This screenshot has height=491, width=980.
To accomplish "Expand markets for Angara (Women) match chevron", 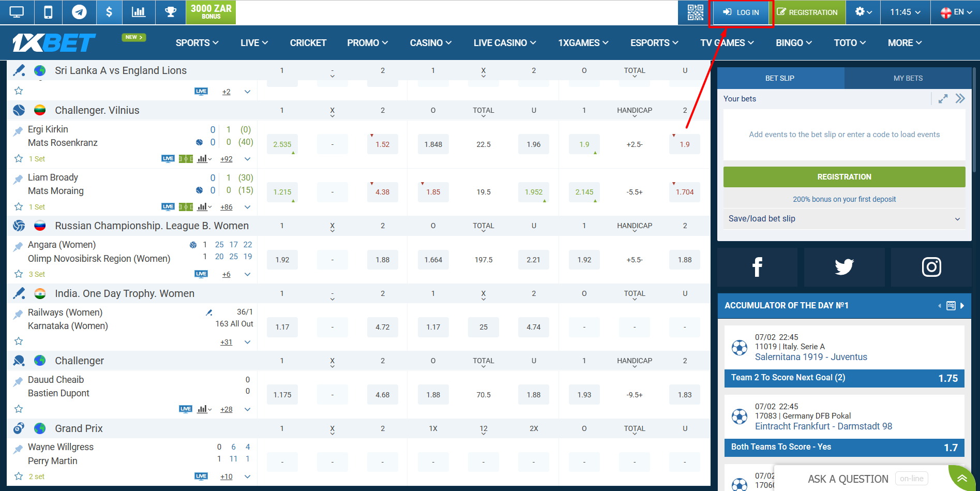I will click(248, 274).
